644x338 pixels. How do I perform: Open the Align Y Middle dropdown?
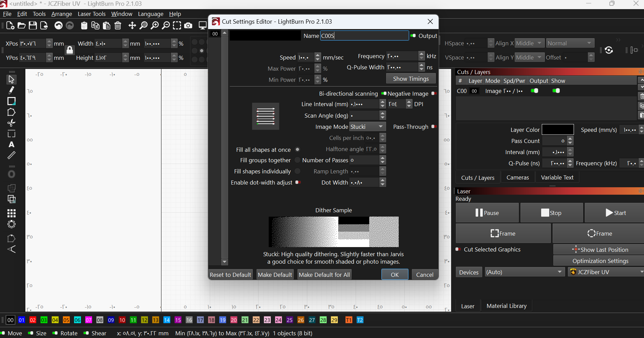click(x=530, y=57)
